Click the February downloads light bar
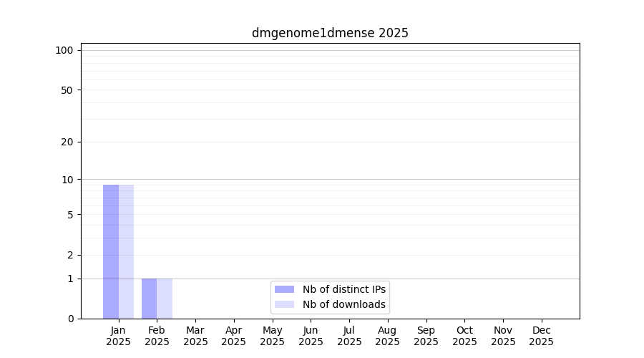644x358 pixels. pyautogui.click(x=165, y=299)
